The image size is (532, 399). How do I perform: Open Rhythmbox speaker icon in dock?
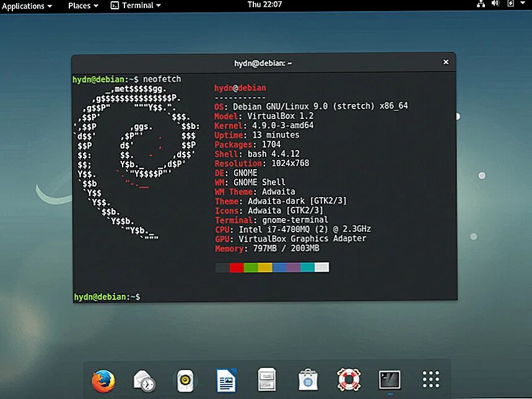coord(185,380)
